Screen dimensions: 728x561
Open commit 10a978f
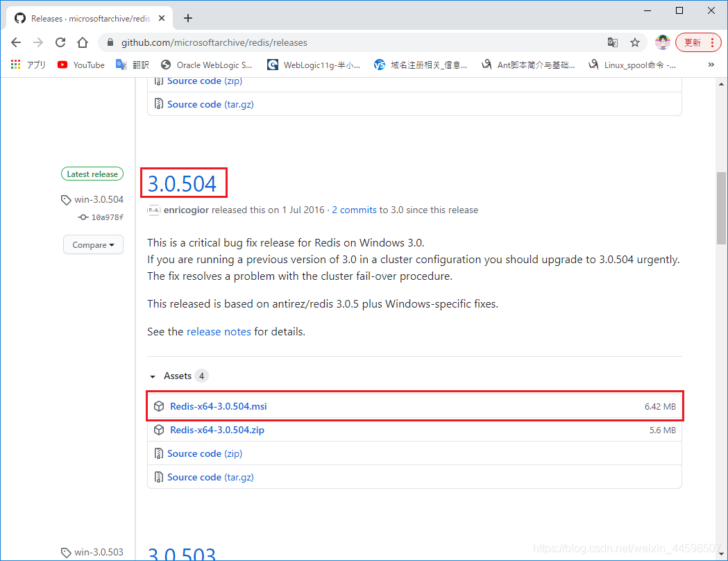[x=108, y=217]
